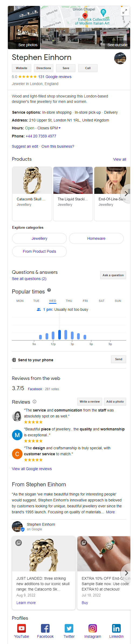Select the SAT tab in Popular times

click(x=102, y=301)
